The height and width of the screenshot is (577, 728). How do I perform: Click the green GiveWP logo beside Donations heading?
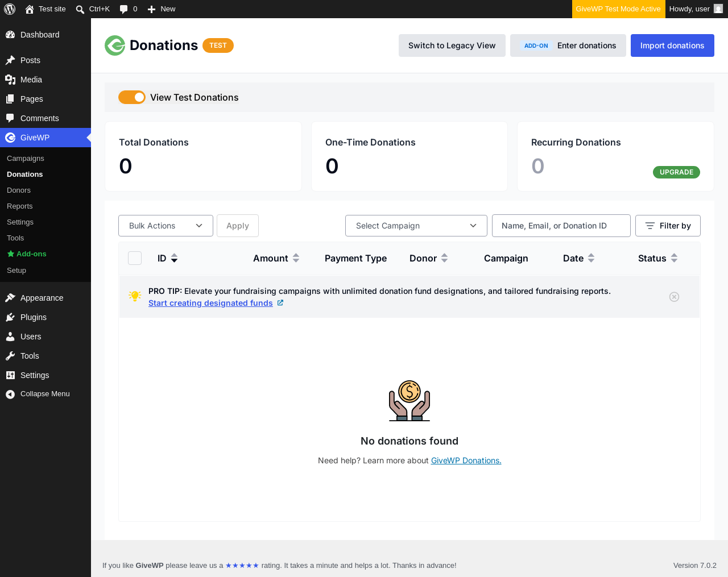coord(115,45)
